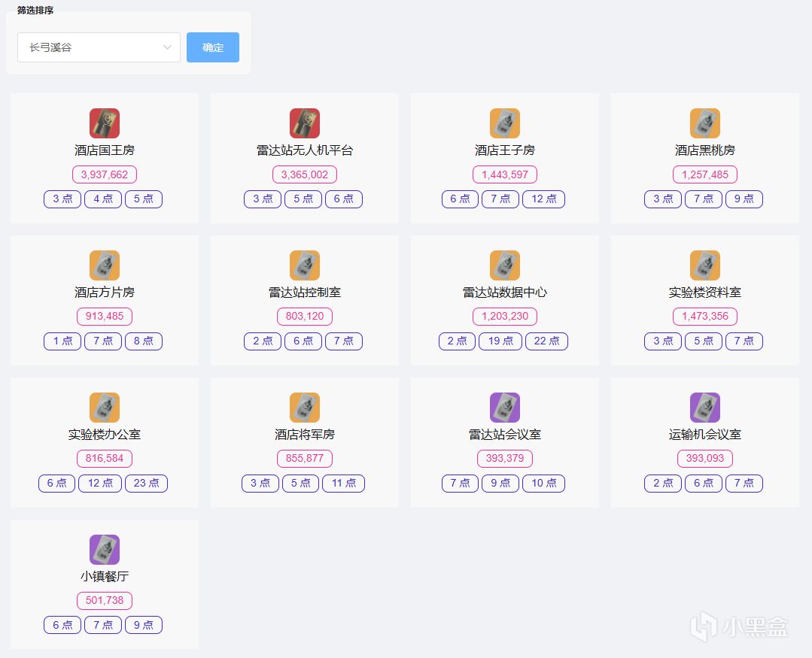Click the 实验楼办公室 card title
The width and height of the screenshot is (812, 658).
click(x=105, y=434)
